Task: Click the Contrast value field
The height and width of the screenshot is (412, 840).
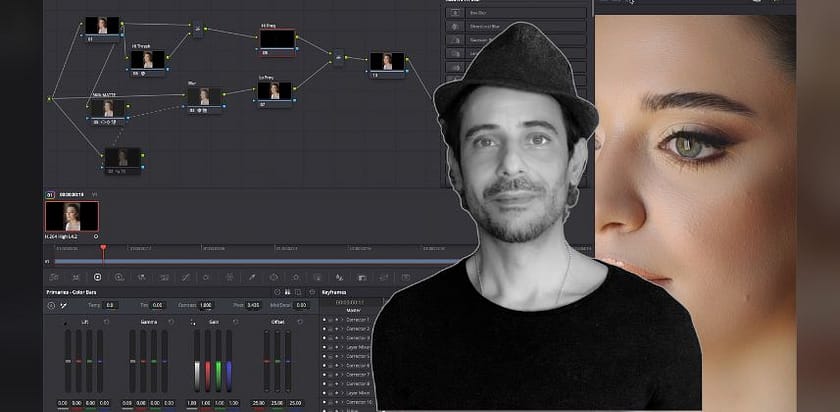Action: pos(206,305)
